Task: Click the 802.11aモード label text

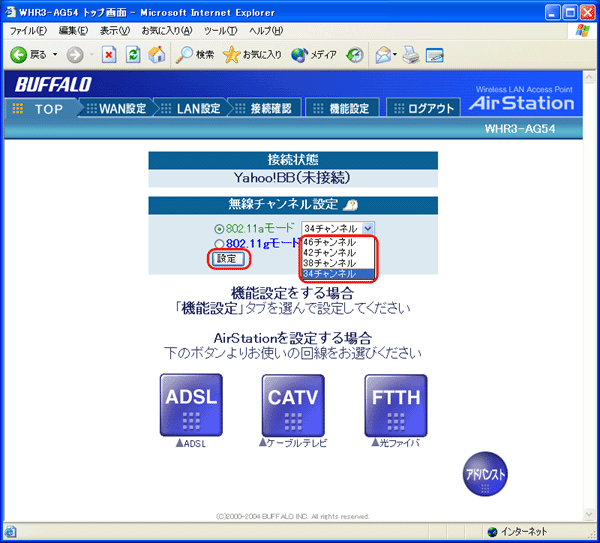Action: pos(260,228)
